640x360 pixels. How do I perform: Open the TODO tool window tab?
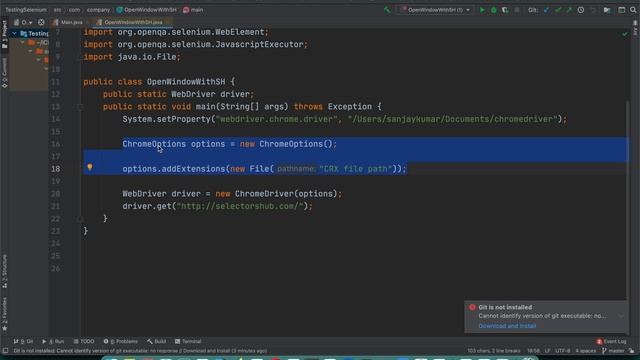click(84, 341)
